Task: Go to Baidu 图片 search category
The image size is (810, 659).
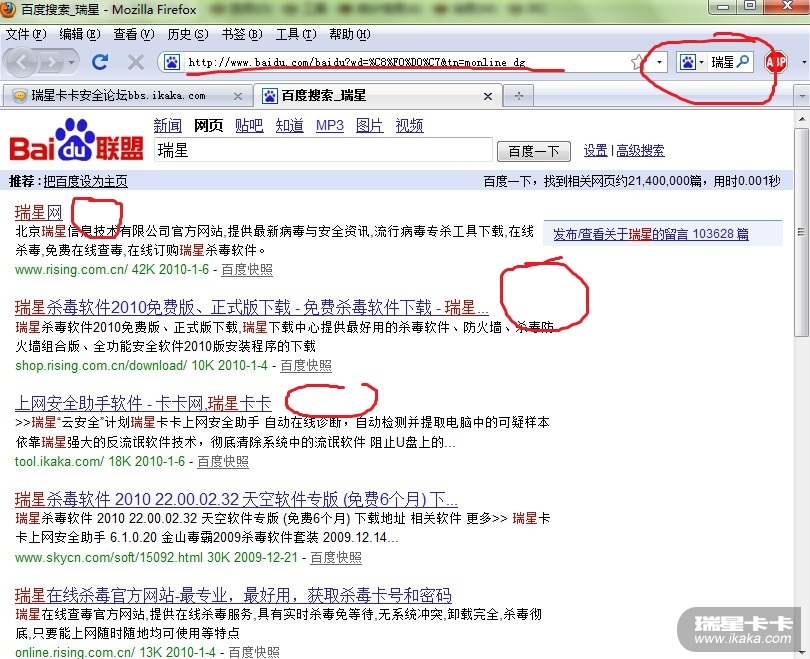Action: point(369,125)
